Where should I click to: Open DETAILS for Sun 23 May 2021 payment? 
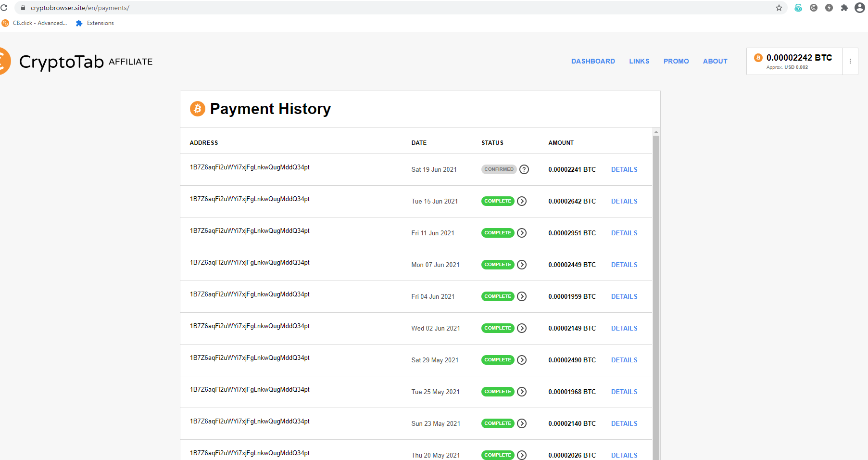pos(624,423)
